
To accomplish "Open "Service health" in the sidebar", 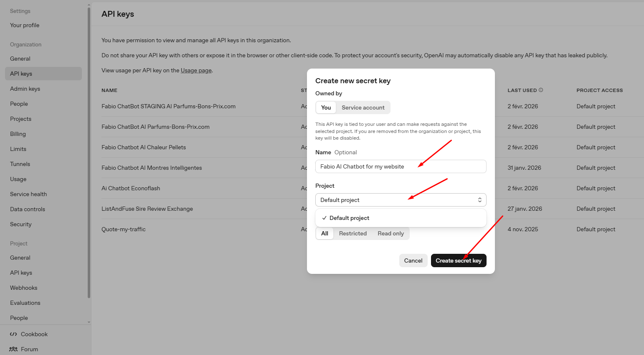I will pos(28,194).
